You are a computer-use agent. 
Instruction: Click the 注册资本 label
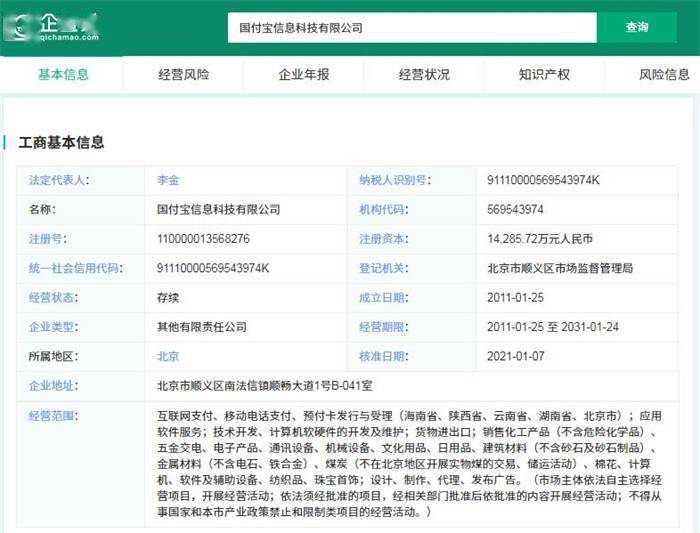(383, 239)
